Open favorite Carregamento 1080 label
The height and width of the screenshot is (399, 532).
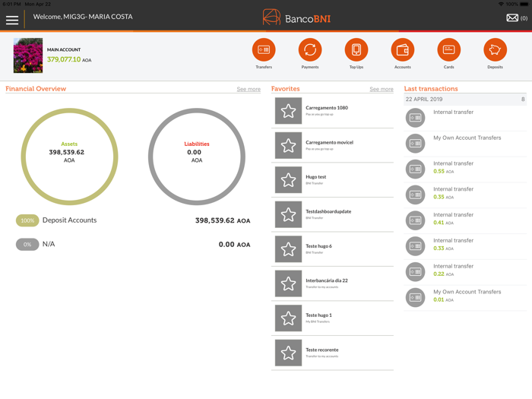coord(327,108)
